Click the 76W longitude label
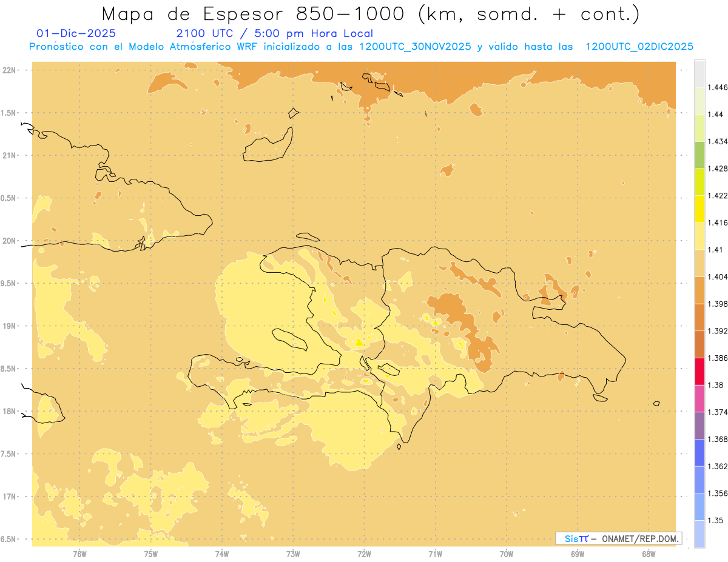Viewport: 728px width, 562px height. tap(79, 554)
